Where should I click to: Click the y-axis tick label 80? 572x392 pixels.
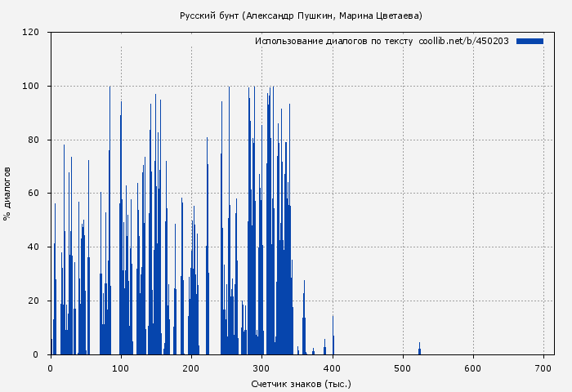click(34, 140)
